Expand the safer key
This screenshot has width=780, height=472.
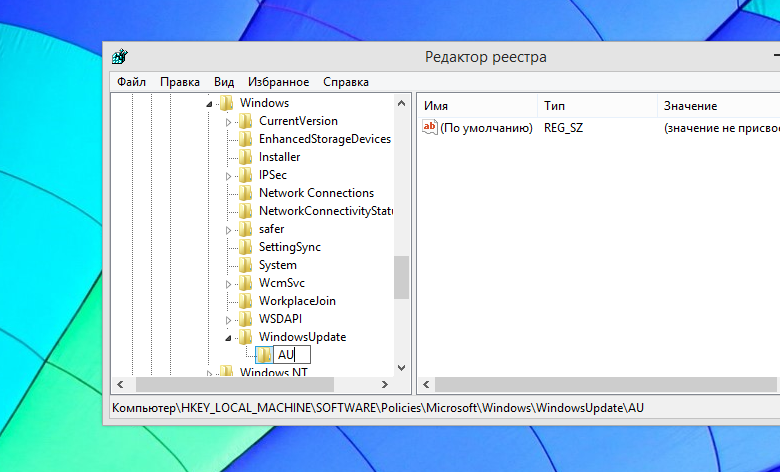pos(228,230)
